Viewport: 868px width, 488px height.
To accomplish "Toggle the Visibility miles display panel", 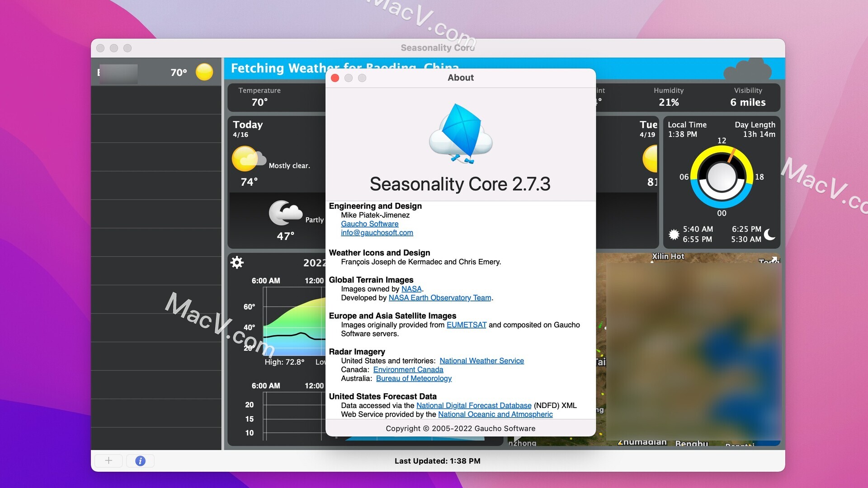I will tap(747, 97).
